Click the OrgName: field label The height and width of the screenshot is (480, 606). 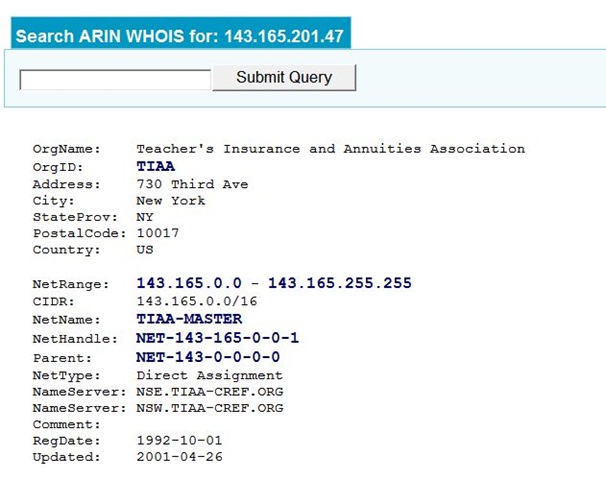click(66, 149)
